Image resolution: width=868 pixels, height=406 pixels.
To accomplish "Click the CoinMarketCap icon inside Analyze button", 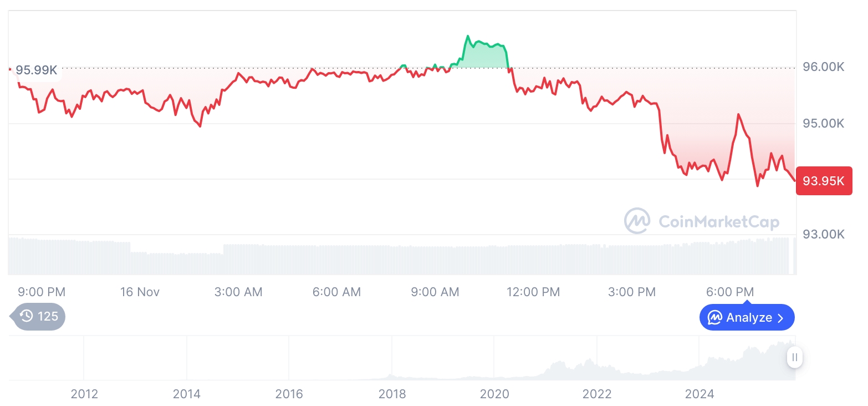I will [715, 318].
